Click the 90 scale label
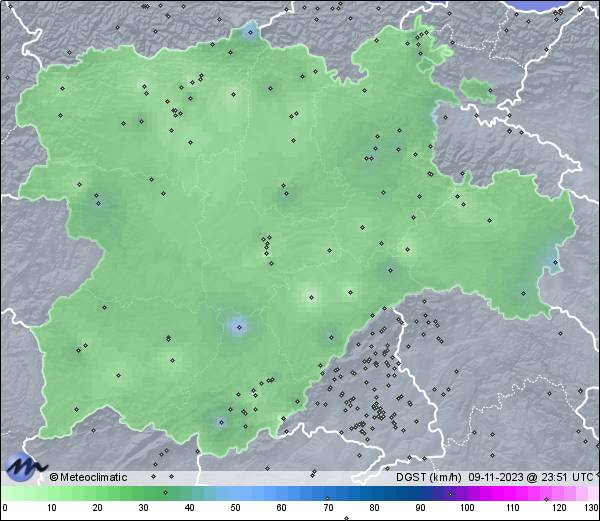Screen dimensions: 600x521 click(420, 508)
